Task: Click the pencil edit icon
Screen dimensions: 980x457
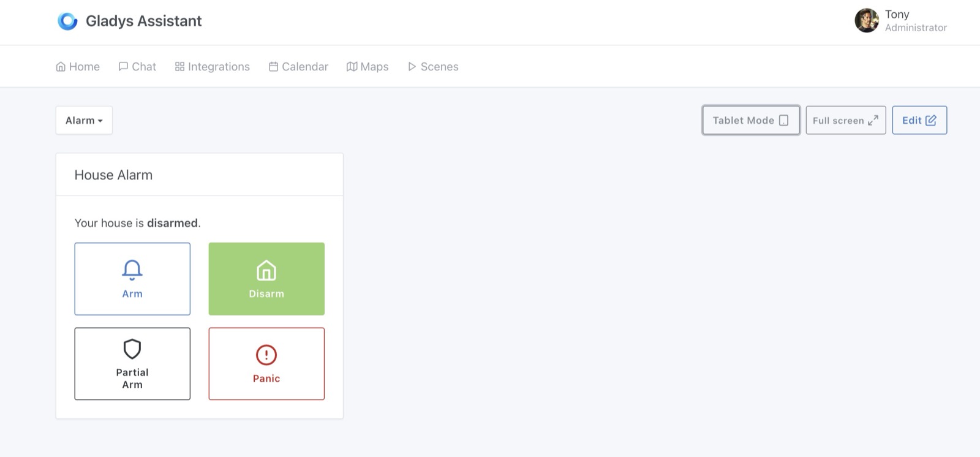Action: point(931,121)
